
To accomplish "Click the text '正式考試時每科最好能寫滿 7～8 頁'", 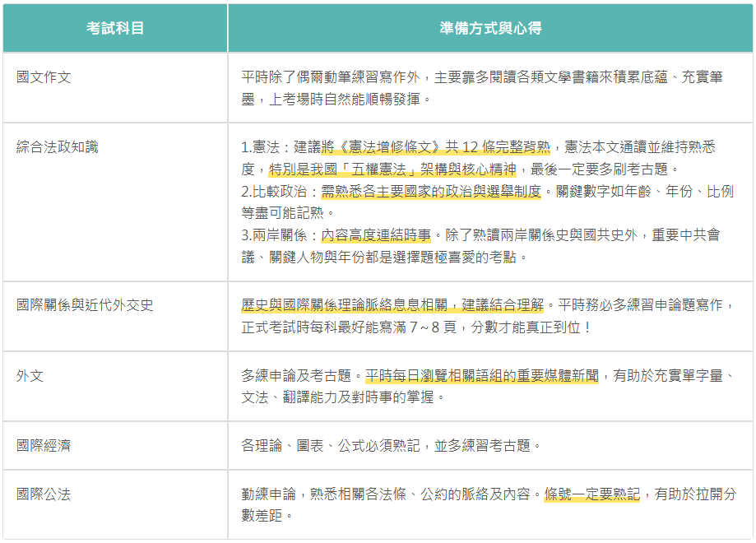I will (x=349, y=327).
